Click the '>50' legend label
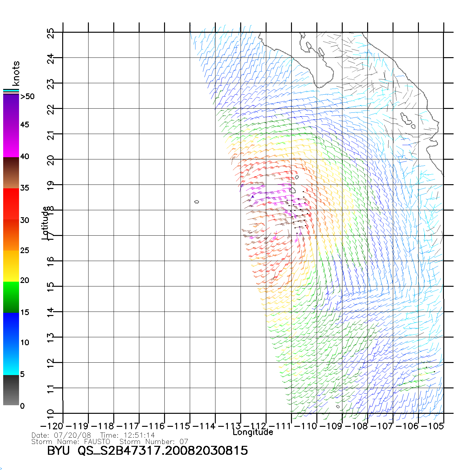 [x=28, y=97]
